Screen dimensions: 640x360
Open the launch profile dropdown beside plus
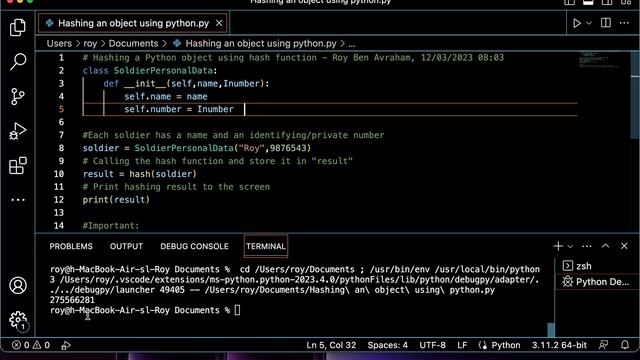(570, 246)
